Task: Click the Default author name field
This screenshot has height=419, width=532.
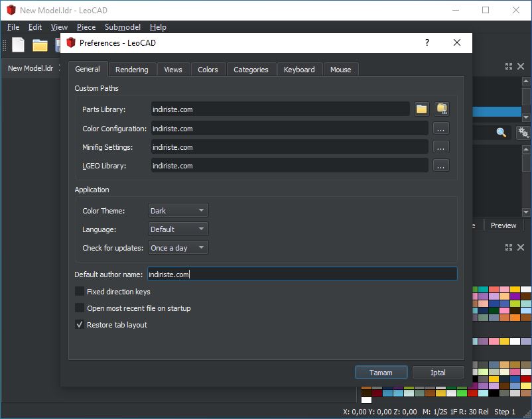Action: point(302,274)
